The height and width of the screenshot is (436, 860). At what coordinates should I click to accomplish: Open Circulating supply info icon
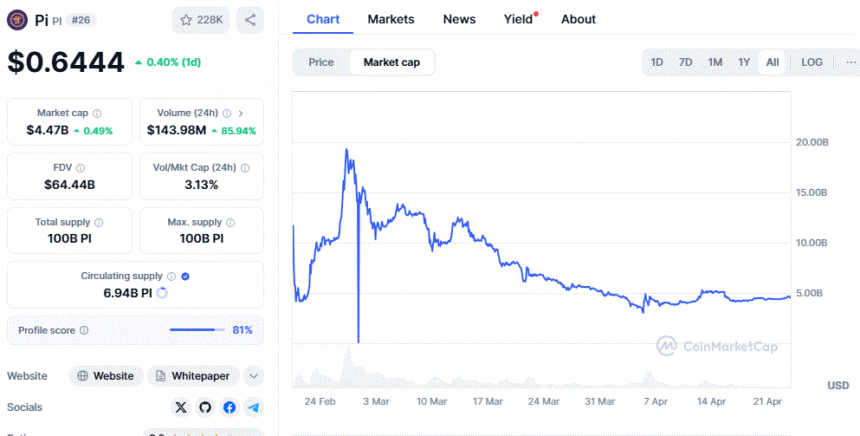[171, 276]
